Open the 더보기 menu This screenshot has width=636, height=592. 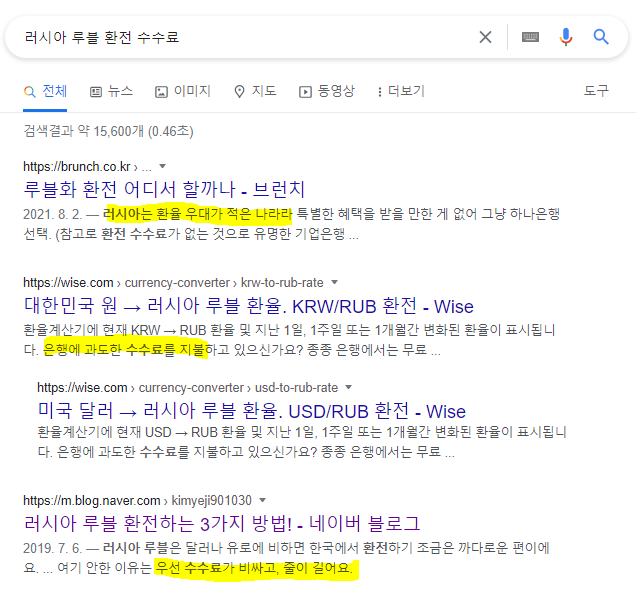[401, 91]
